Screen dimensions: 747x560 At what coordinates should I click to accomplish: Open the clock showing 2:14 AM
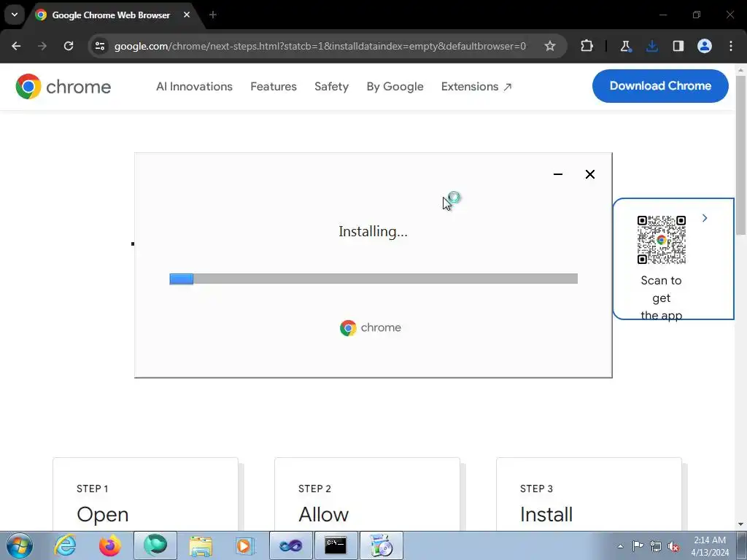click(710, 546)
